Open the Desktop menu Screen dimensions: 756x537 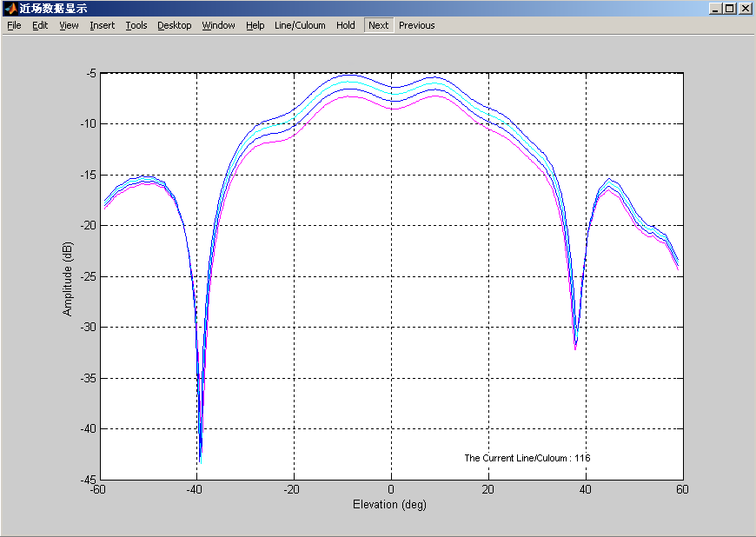coord(175,25)
